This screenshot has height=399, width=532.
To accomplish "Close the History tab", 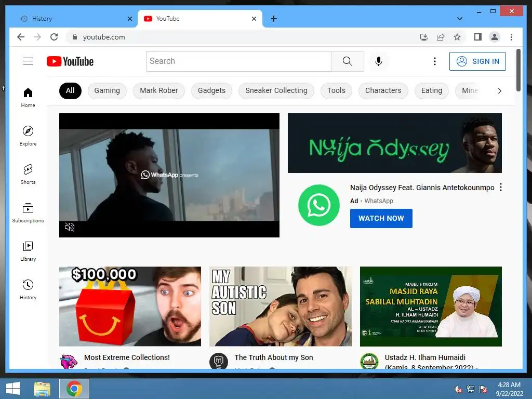I will point(129,19).
